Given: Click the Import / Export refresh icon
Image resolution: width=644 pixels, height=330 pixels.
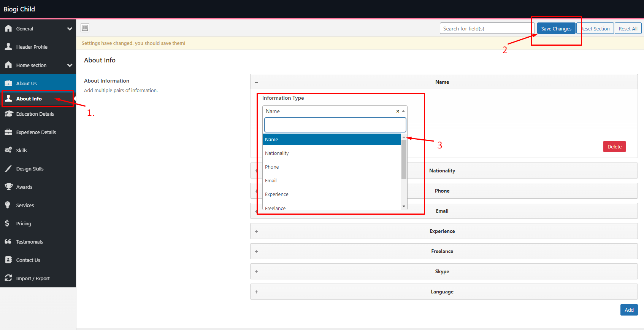Looking at the screenshot, I should [8, 278].
